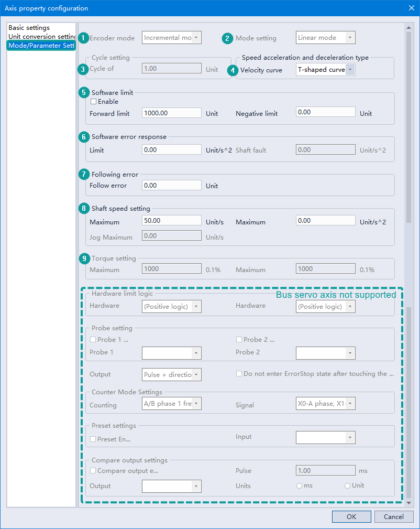420x529 pixels.
Task: Click the numbered badge 6 beside Software error response
Action: point(84,137)
